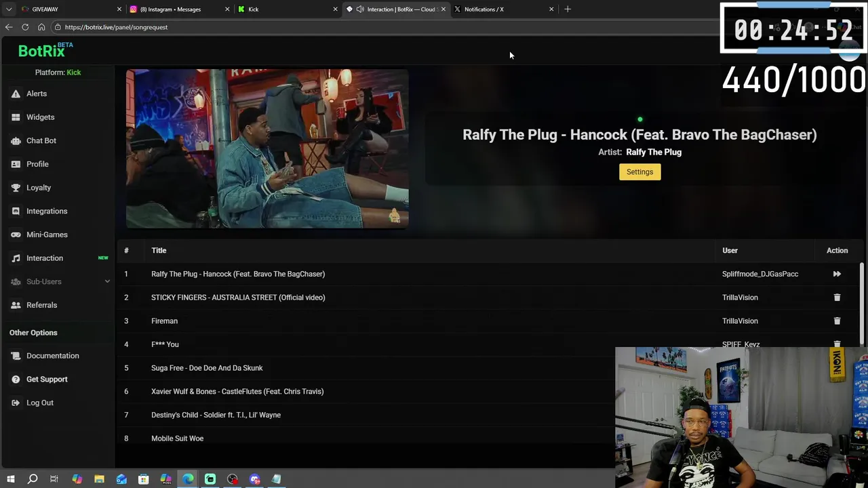Open Windows taskbar search

33,479
